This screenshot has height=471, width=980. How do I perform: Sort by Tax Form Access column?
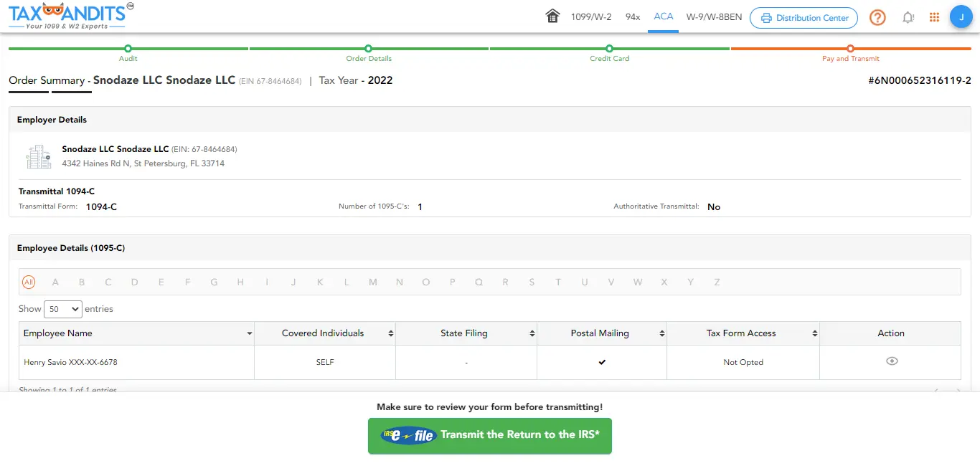click(x=743, y=333)
